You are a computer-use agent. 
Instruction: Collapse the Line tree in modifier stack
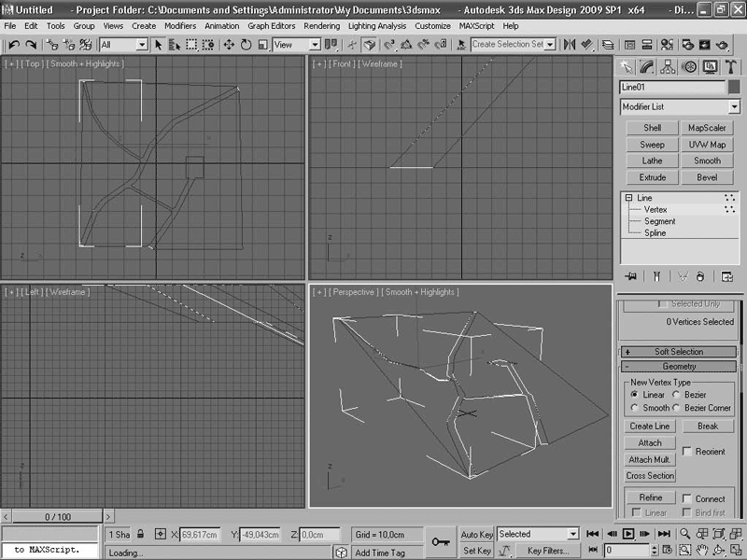(x=628, y=198)
